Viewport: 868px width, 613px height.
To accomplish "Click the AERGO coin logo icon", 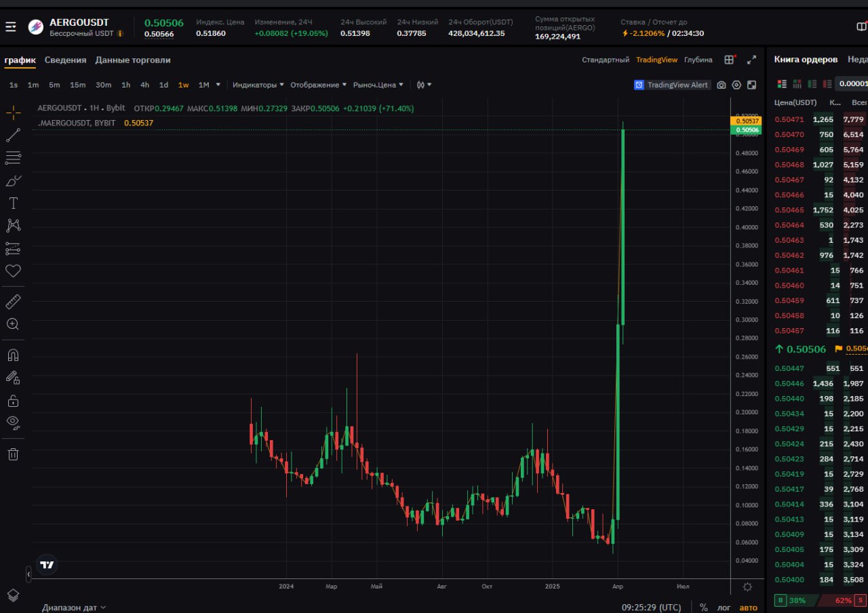I will pyautogui.click(x=35, y=27).
